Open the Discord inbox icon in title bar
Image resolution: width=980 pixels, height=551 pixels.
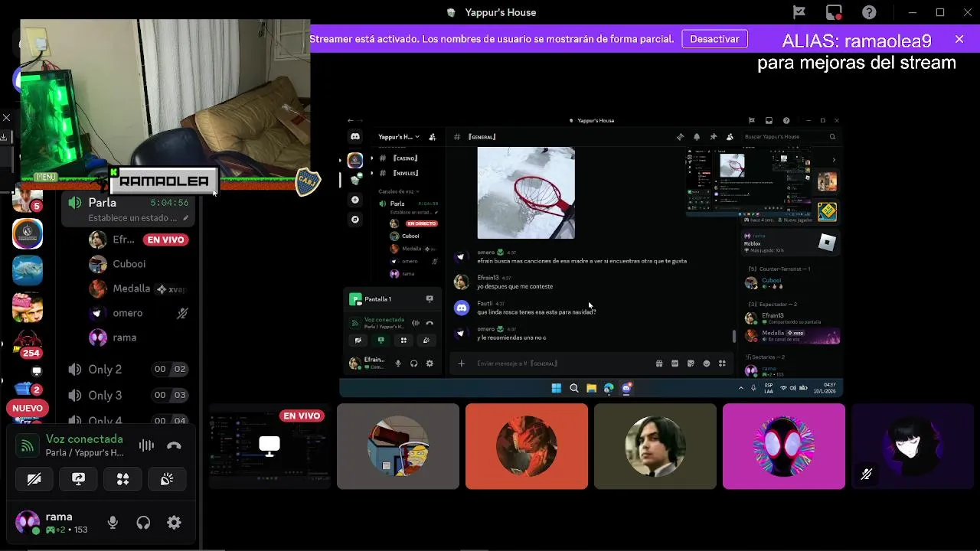834,12
